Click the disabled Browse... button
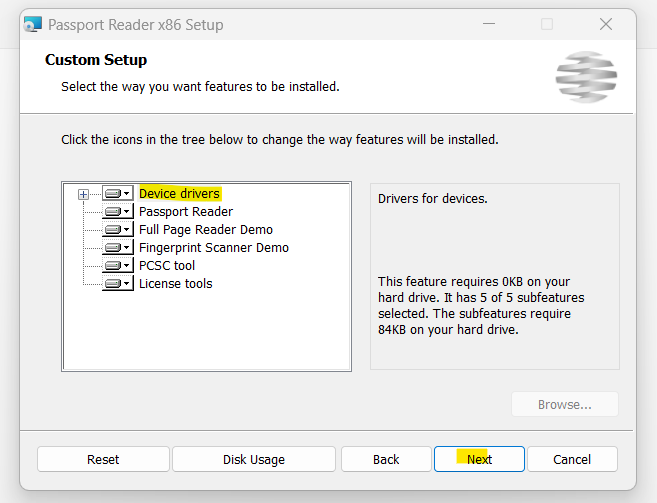This screenshot has width=657, height=503. click(x=565, y=404)
